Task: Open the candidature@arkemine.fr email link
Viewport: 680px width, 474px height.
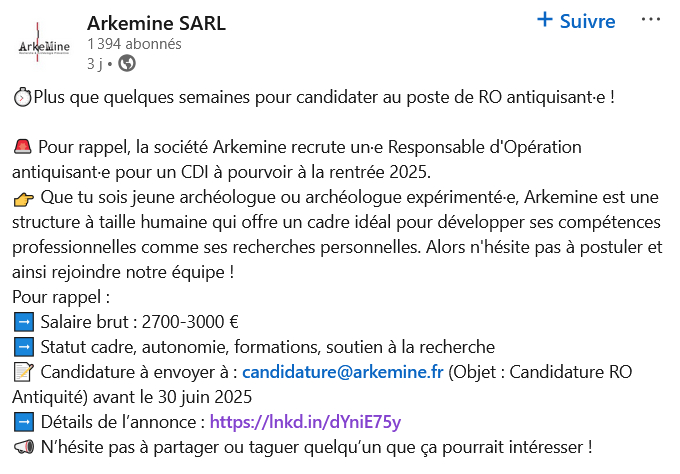Action: pos(342,372)
